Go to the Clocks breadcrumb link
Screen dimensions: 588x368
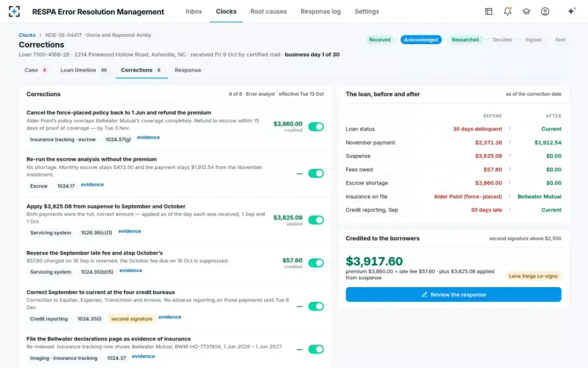[27, 35]
